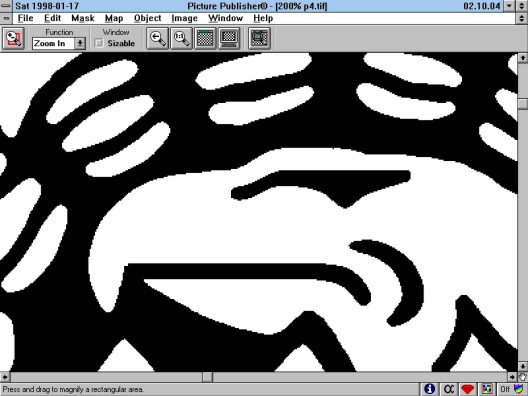Toggle the Sizable window checkbox
Screen dimensions: 528x396
click(x=99, y=43)
